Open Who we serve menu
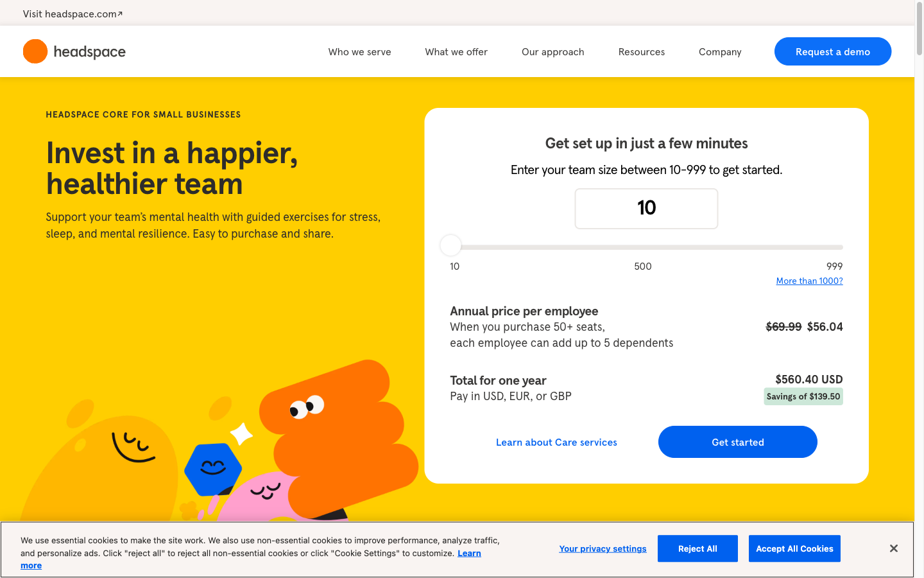 (x=359, y=52)
